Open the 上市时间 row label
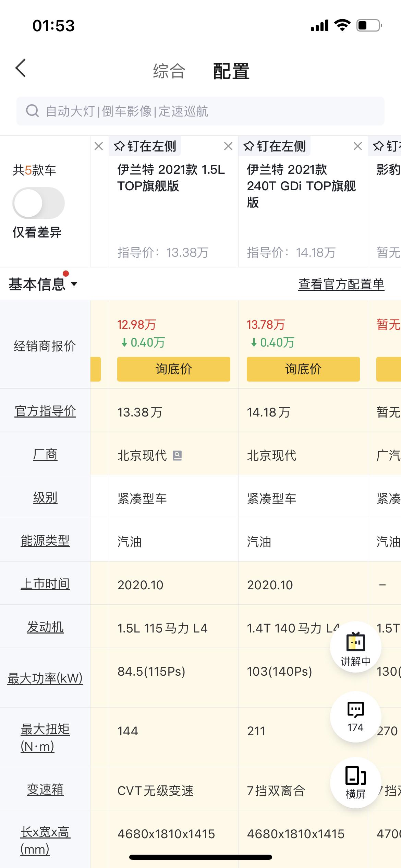This screenshot has height=868, width=401. pos(45,584)
